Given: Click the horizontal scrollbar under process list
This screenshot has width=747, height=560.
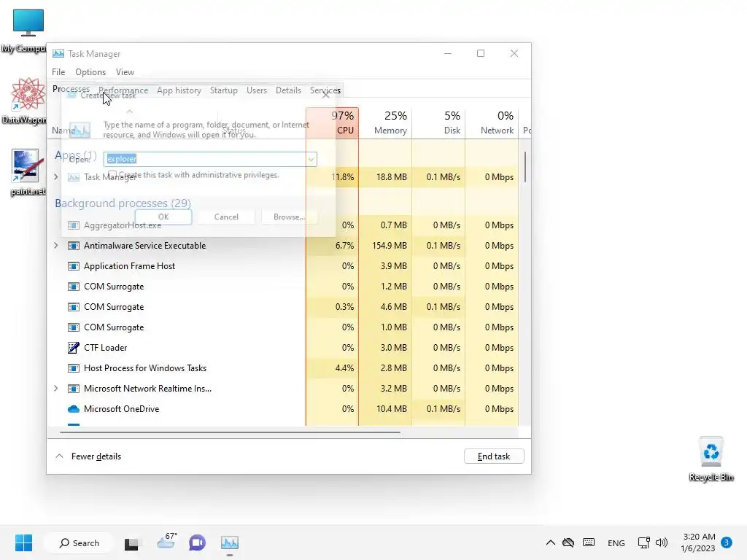Looking at the screenshot, I should [230, 432].
